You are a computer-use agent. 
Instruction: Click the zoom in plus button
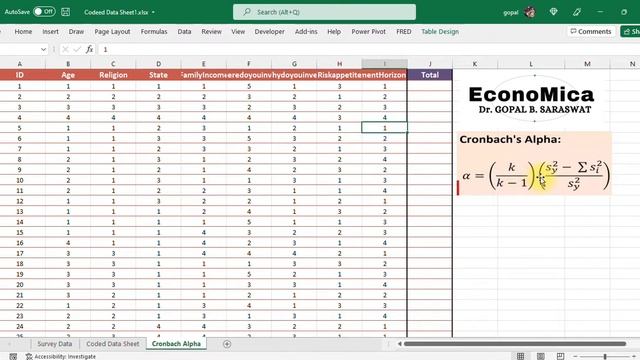pyautogui.click(x=635, y=356)
